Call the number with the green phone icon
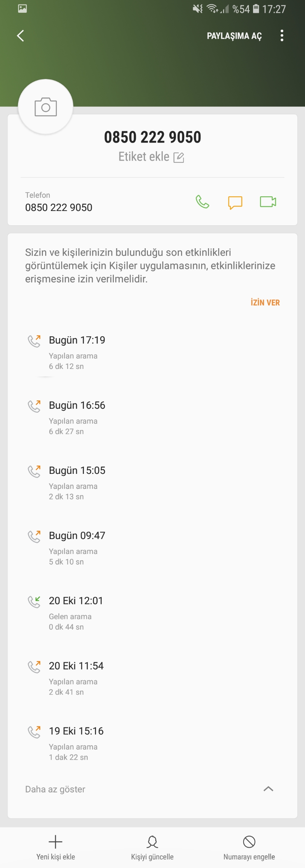Image resolution: width=305 pixels, height=868 pixels. point(202,202)
